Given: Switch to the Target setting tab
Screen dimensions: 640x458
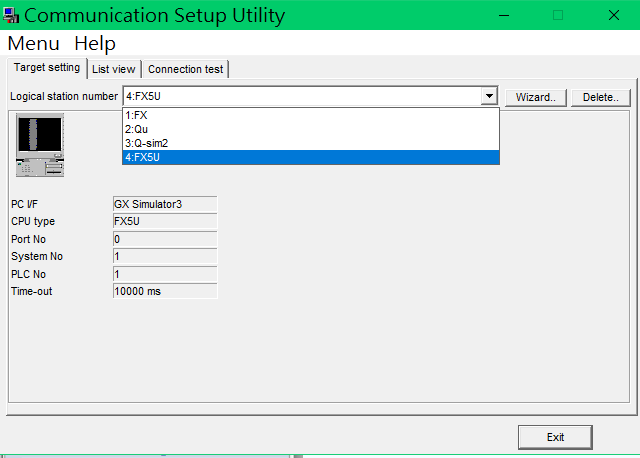Looking at the screenshot, I should pos(45,68).
